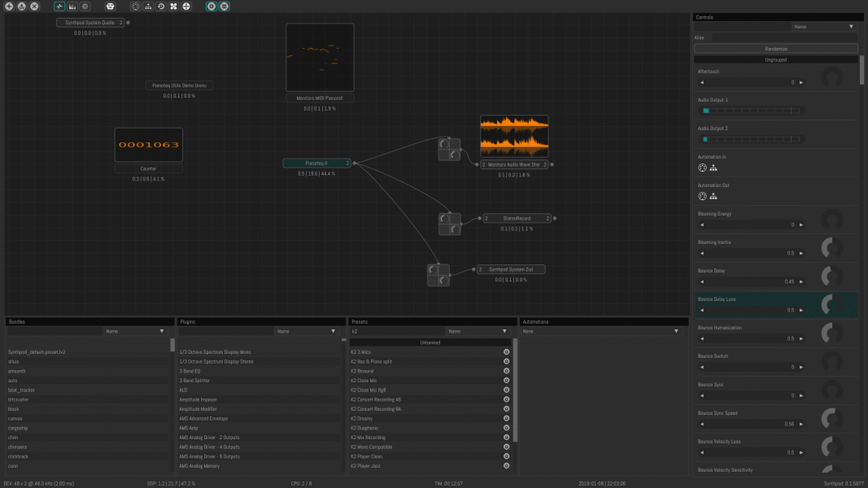Click preset icon beside K2 Player Clean

click(507, 456)
